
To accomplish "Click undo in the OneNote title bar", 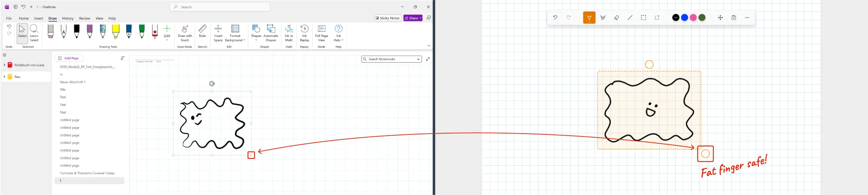I will pos(23,7).
